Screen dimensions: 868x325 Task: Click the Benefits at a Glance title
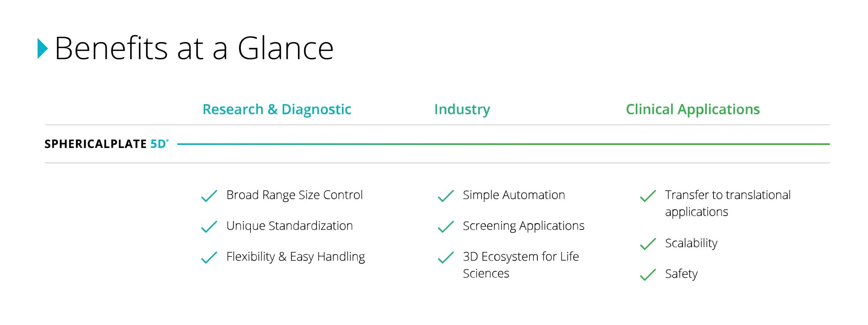click(x=194, y=49)
